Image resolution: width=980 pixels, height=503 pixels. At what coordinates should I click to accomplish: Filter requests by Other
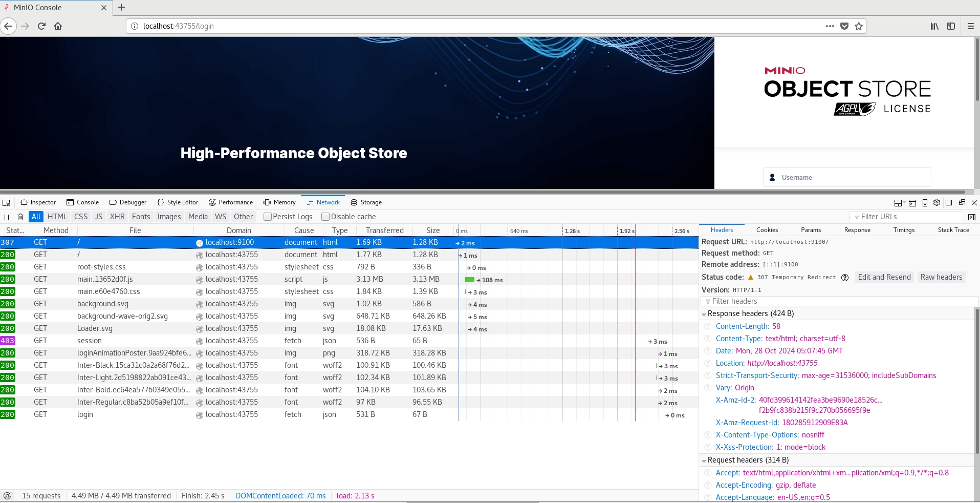243,217
